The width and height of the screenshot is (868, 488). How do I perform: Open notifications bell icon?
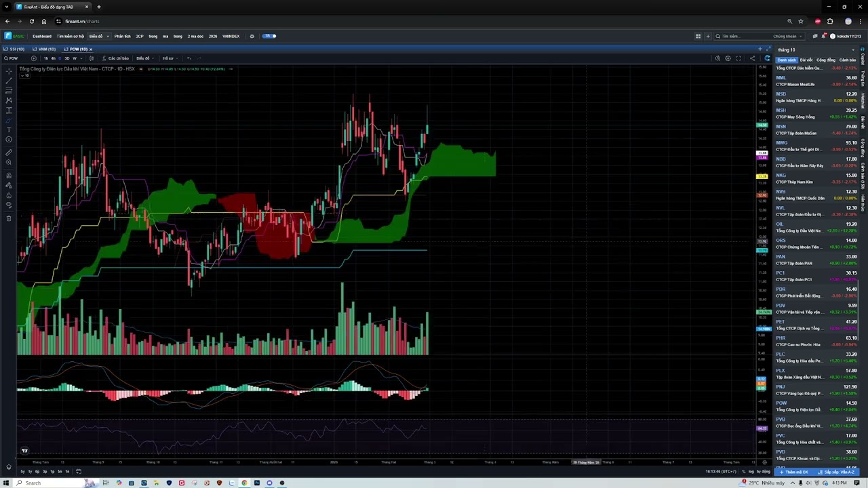tap(823, 36)
